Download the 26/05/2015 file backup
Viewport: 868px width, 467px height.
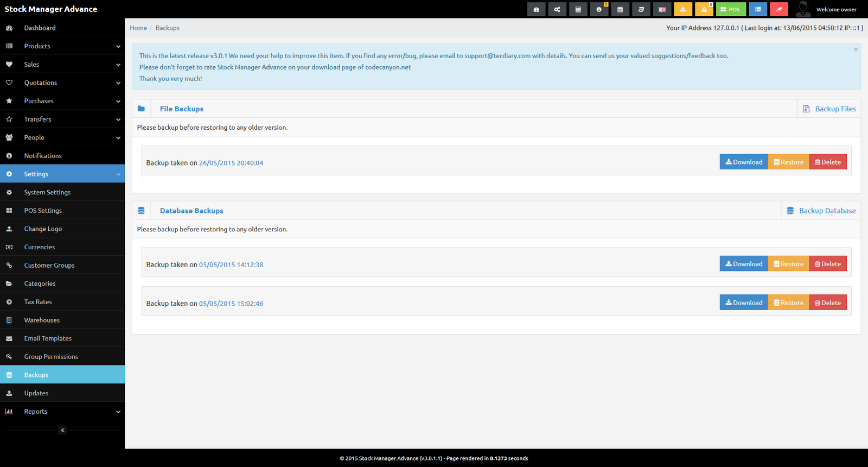click(744, 162)
